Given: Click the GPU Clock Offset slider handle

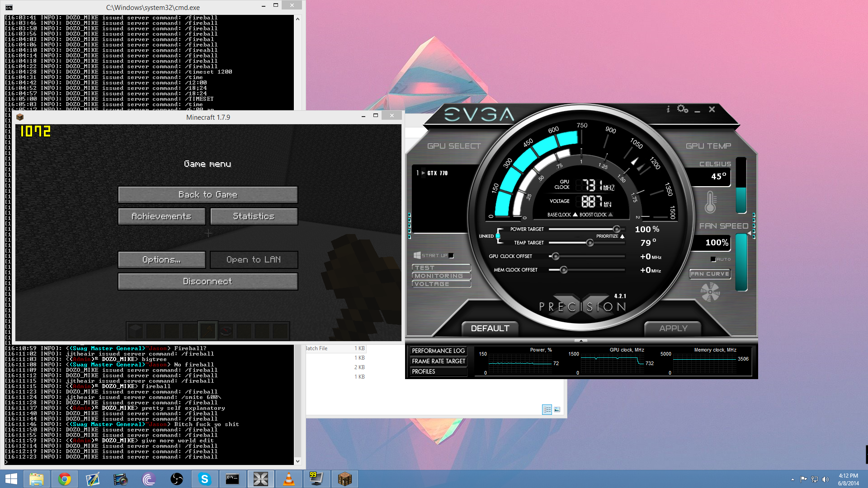Looking at the screenshot, I should (x=556, y=256).
